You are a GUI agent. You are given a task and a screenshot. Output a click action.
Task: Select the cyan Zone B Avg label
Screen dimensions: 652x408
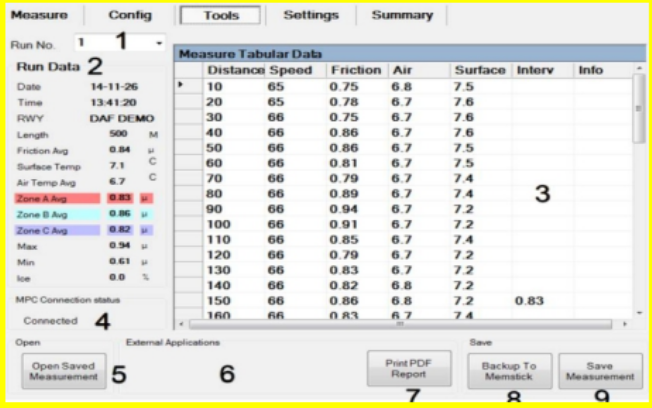click(x=56, y=214)
